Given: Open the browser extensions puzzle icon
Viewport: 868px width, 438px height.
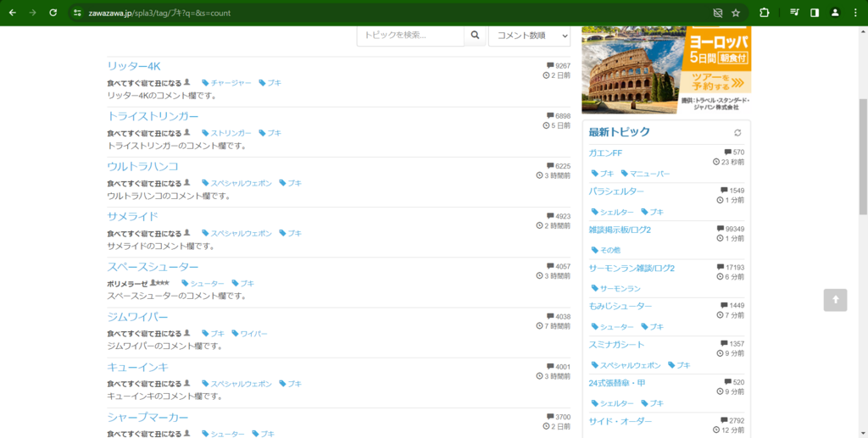Looking at the screenshot, I should (764, 13).
